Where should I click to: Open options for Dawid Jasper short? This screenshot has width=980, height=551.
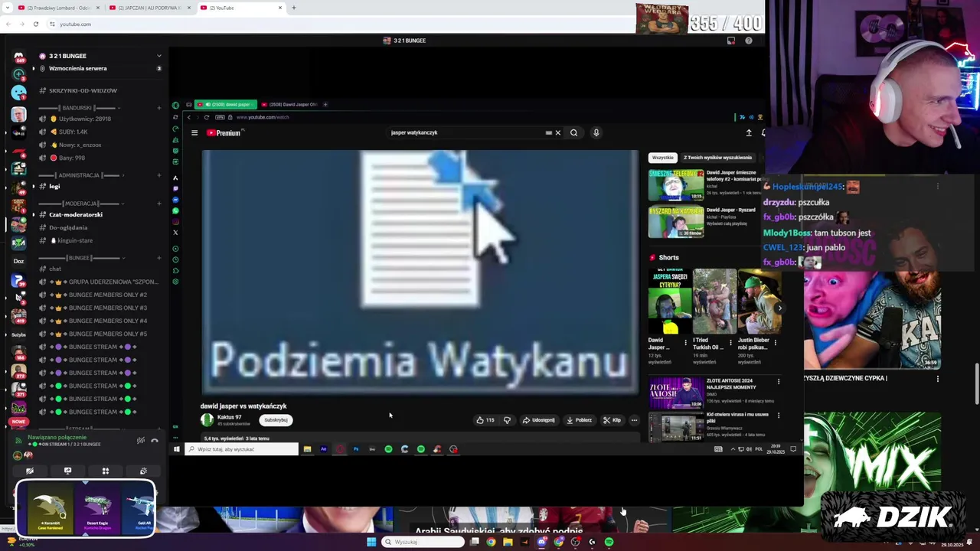[685, 343]
